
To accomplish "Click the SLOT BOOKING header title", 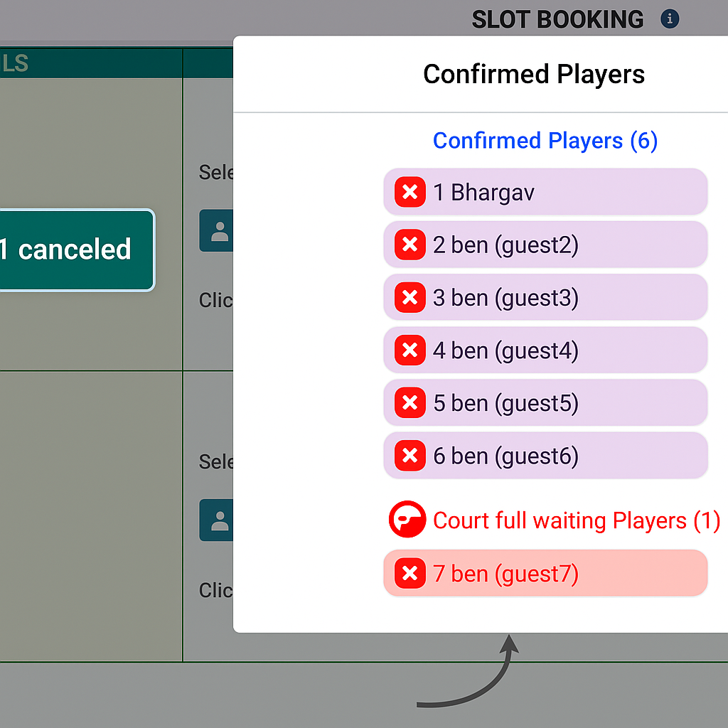I will (557, 19).
